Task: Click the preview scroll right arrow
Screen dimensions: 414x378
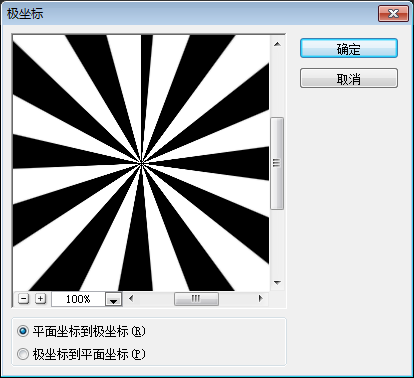Action: pos(261,298)
